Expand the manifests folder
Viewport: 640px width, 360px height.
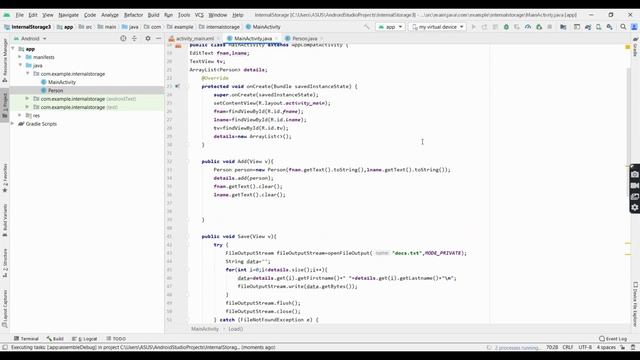20,57
